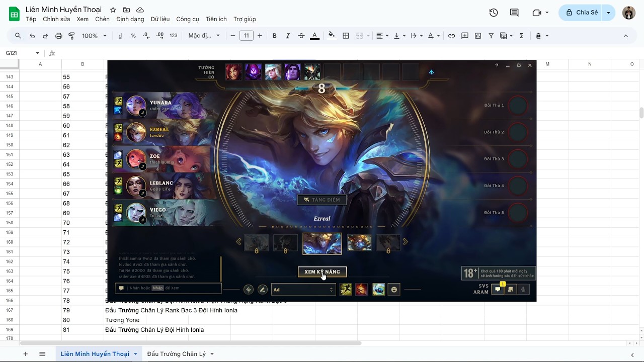644x362 pixels.
Task: Click the TẶNG ĐIỂM button
Action: click(322, 200)
